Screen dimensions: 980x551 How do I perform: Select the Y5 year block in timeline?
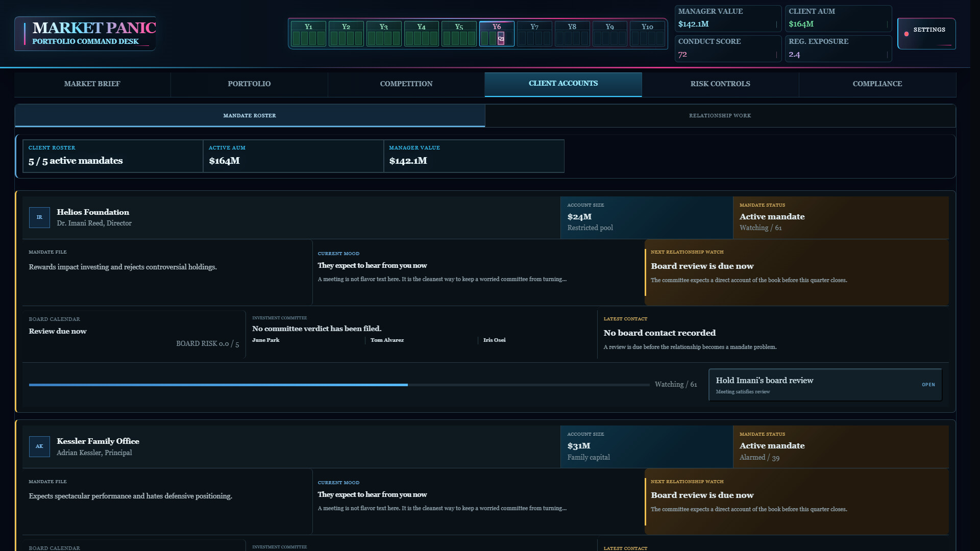(x=459, y=34)
